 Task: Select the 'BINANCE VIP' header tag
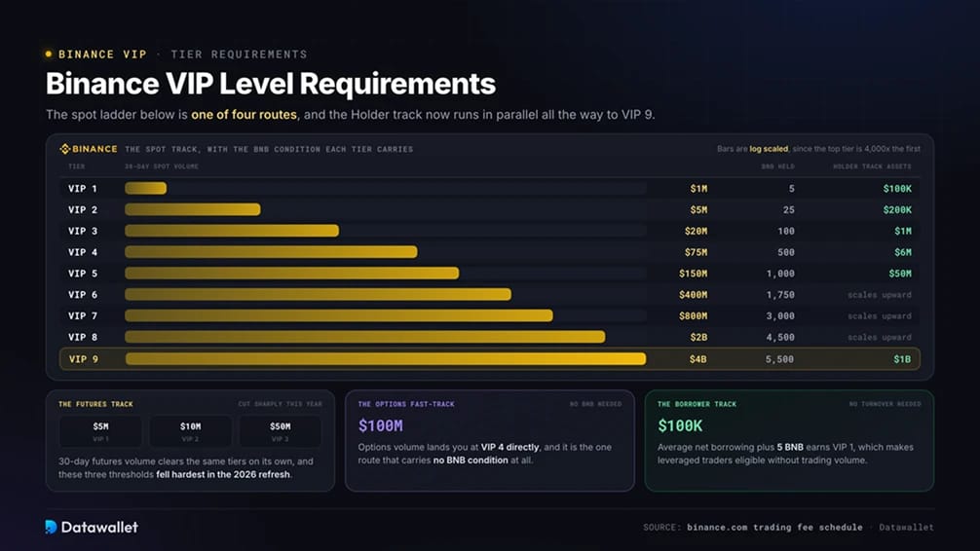(102, 55)
